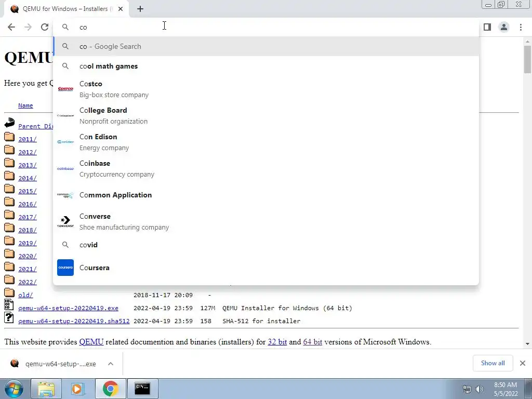Expand the download item options chevron
The width and height of the screenshot is (532, 399).
click(111, 364)
